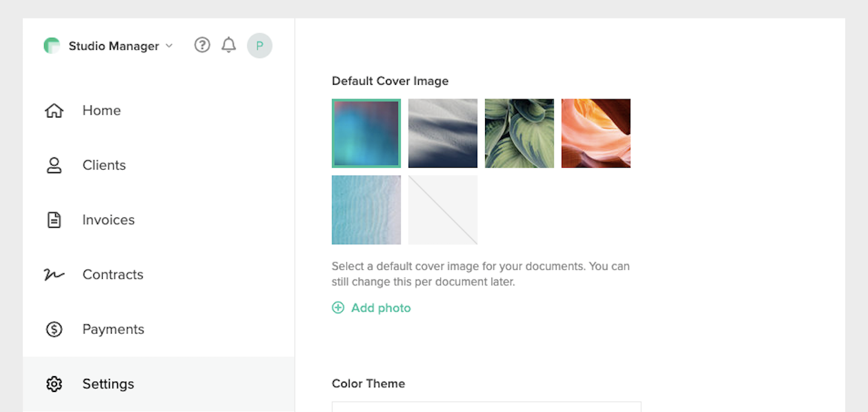Click the Add photo link

click(x=381, y=308)
